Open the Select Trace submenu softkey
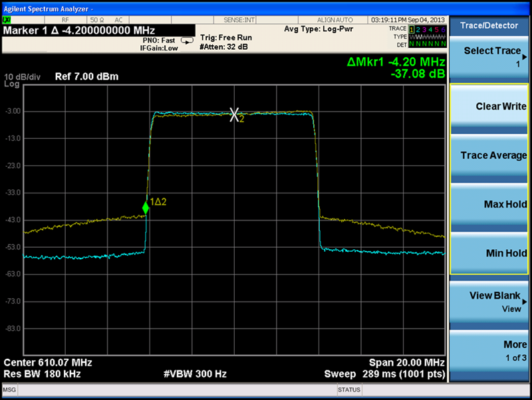The height and width of the screenshot is (400, 532). (x=489, y=57)
